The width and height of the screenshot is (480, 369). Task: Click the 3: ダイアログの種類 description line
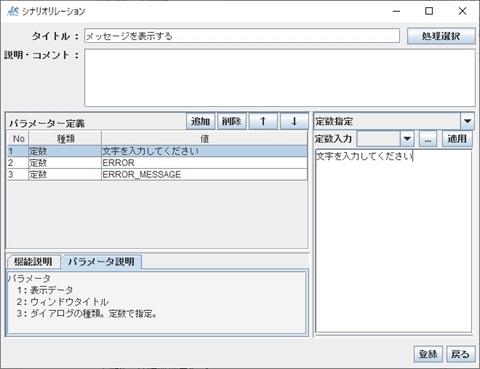pos(87,313)
